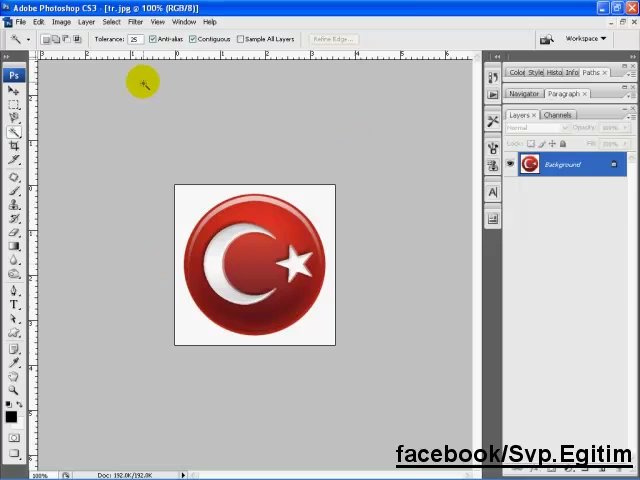Select the Brush tool

coord(13,191)
